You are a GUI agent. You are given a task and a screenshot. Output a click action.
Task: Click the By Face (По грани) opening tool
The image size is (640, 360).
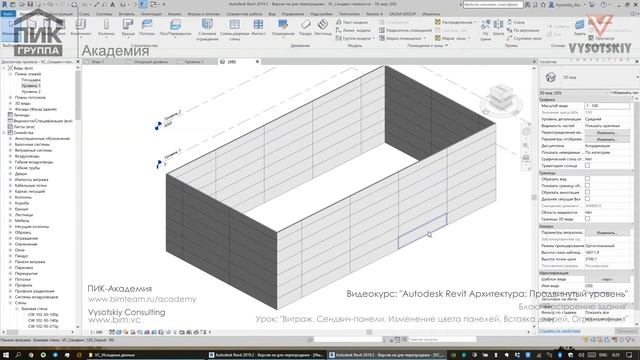tap(485, 29)
